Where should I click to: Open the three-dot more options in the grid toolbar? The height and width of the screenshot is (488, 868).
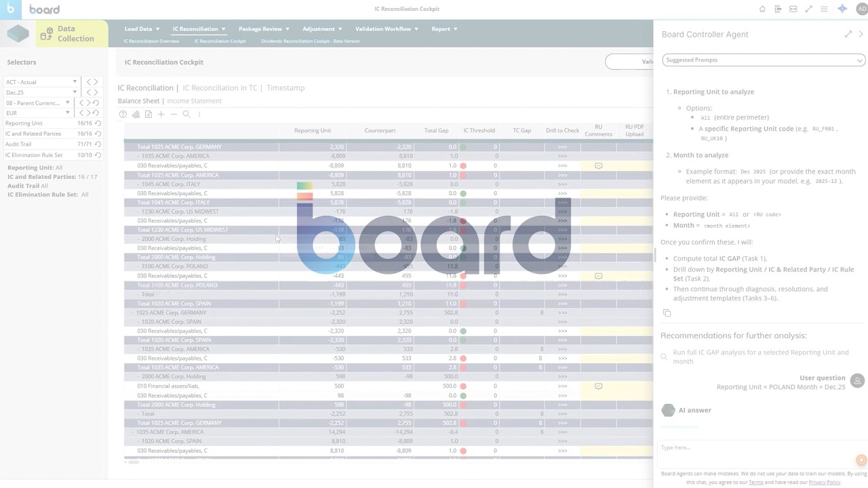[x=199, y=115]
